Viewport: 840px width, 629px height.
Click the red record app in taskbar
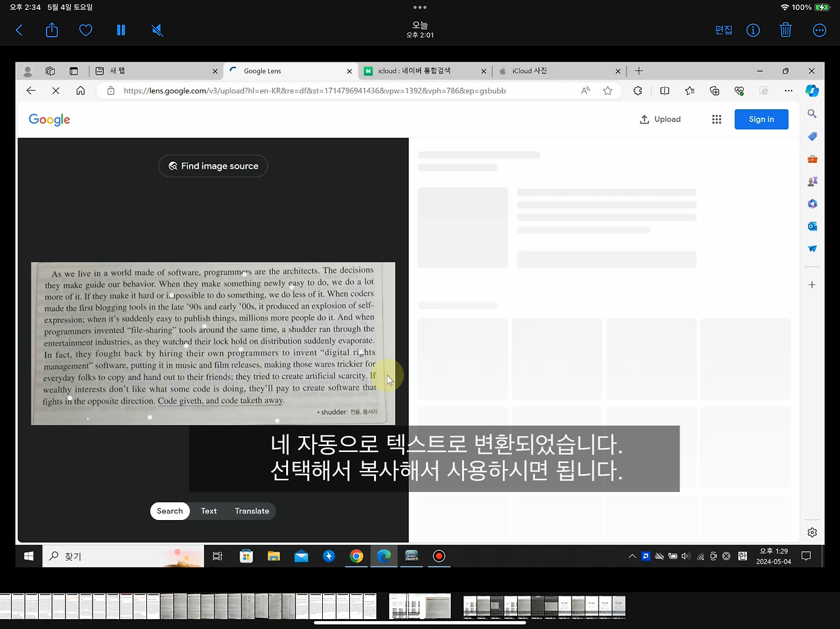tap(439, 556)
